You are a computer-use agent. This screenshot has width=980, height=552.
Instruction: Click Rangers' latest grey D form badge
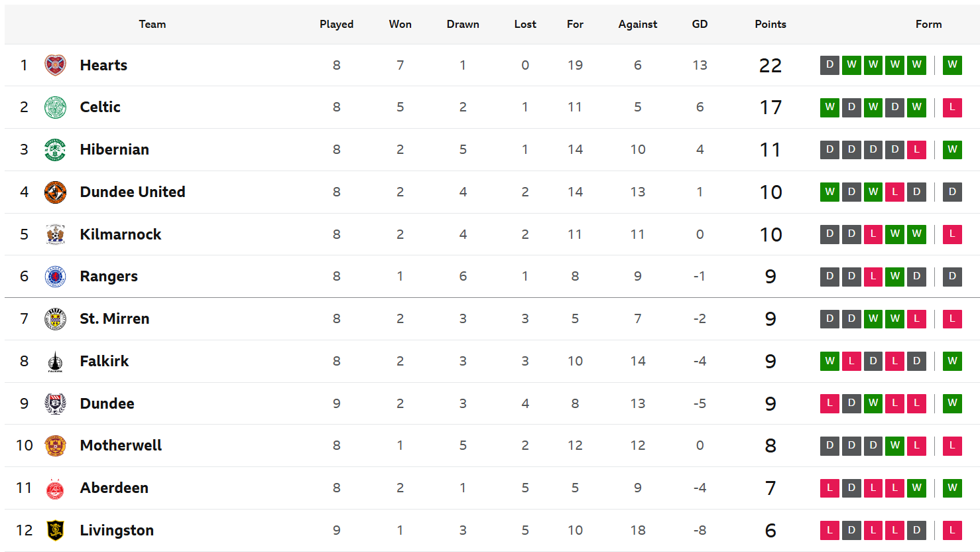pyautogui.click(x=952, y=277)
